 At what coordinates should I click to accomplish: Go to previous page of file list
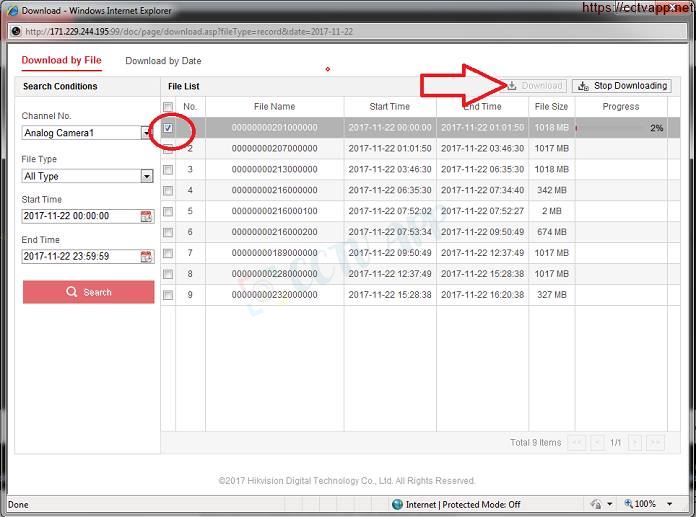[x=598, y=442]
